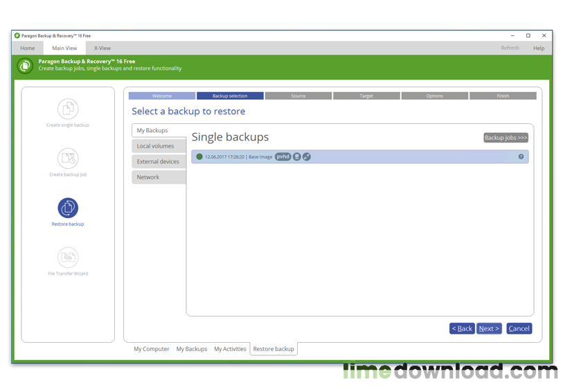
Task: Click the Create single backup label
Action: (68, 125)
